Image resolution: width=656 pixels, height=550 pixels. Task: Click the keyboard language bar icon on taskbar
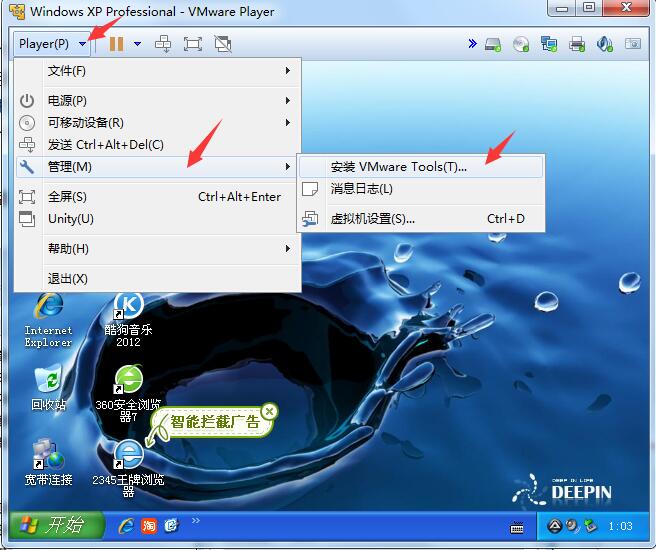tap(517, 528)
